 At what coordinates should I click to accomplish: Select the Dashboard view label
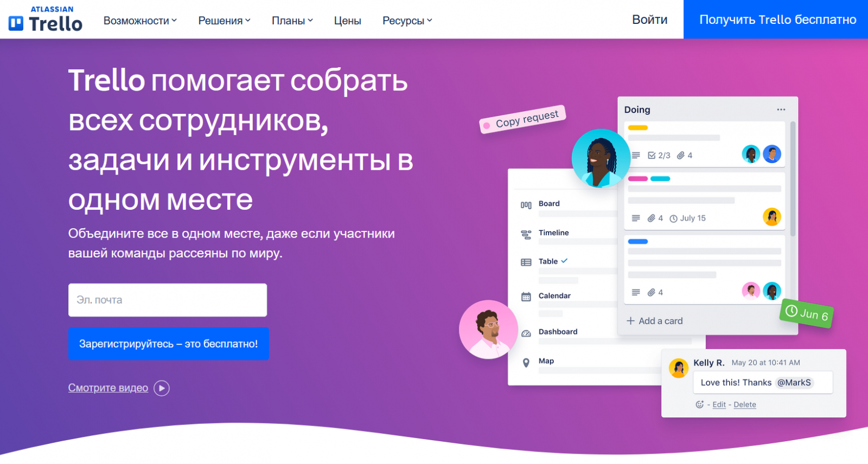[558, 332]
